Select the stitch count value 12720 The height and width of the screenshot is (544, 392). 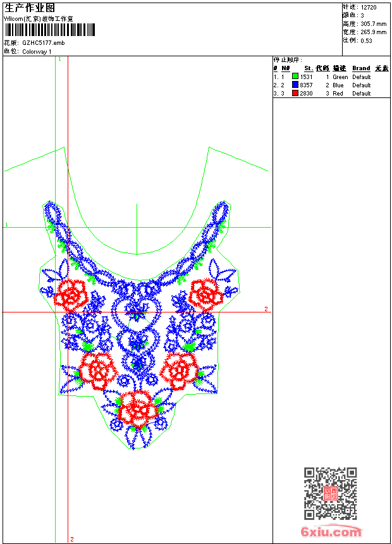tap(369, 8)
